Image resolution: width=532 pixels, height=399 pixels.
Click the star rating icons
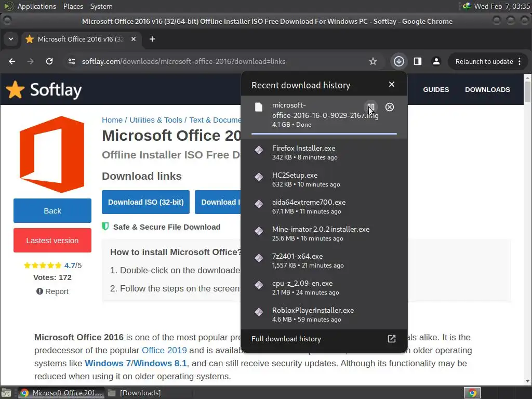coord(43,265)
